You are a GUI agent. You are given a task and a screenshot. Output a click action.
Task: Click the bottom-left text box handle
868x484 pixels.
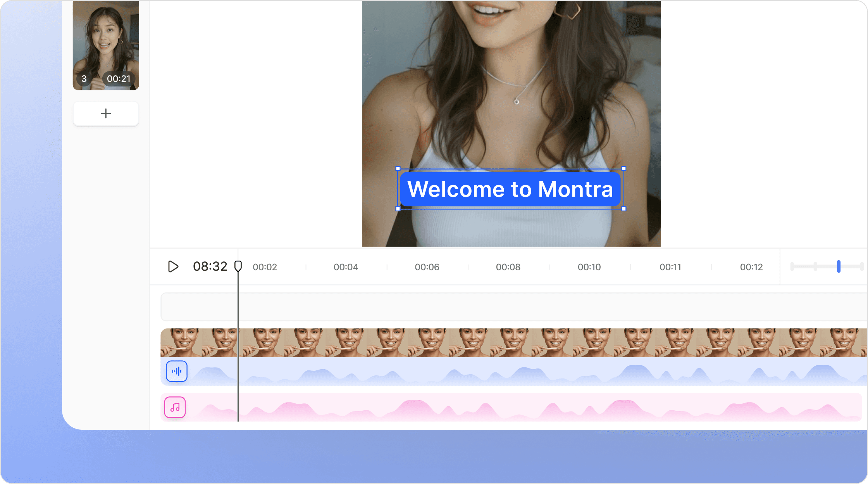(398, 209)
